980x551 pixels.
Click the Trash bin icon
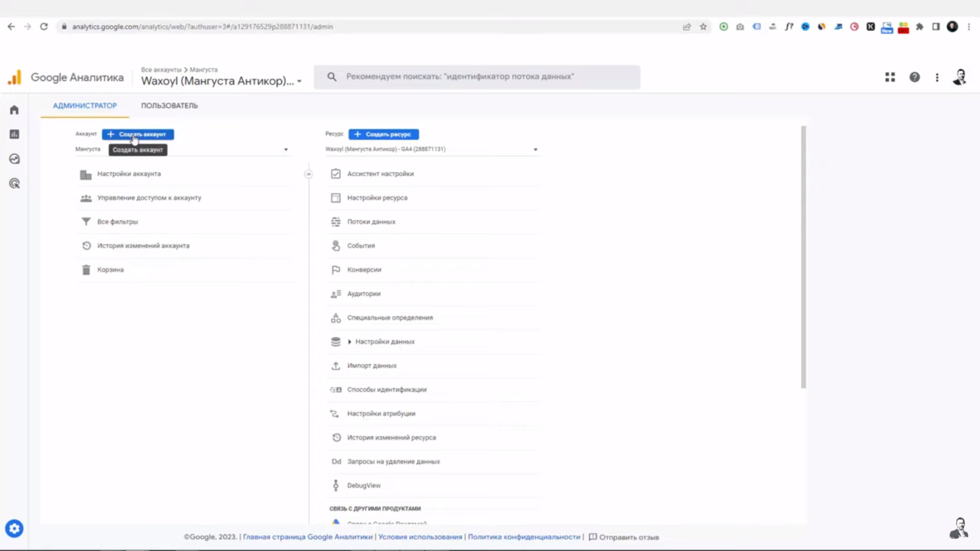[x=85, y=270]
